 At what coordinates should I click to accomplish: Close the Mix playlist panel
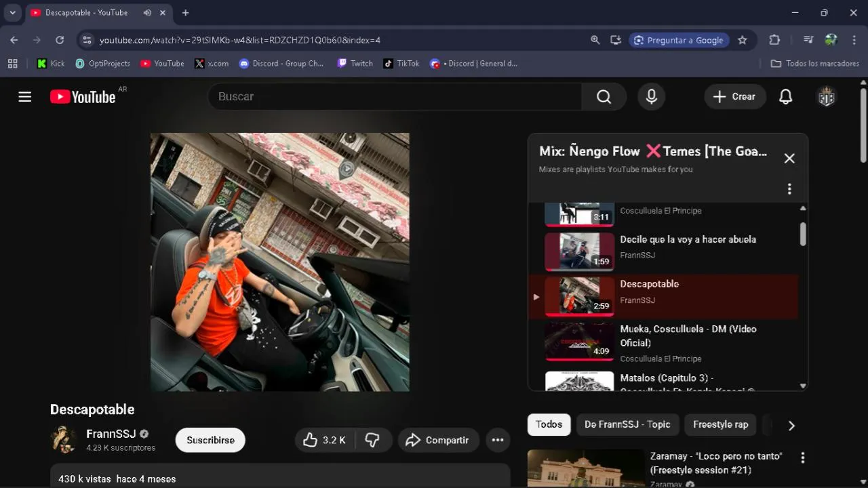point(789,158)
